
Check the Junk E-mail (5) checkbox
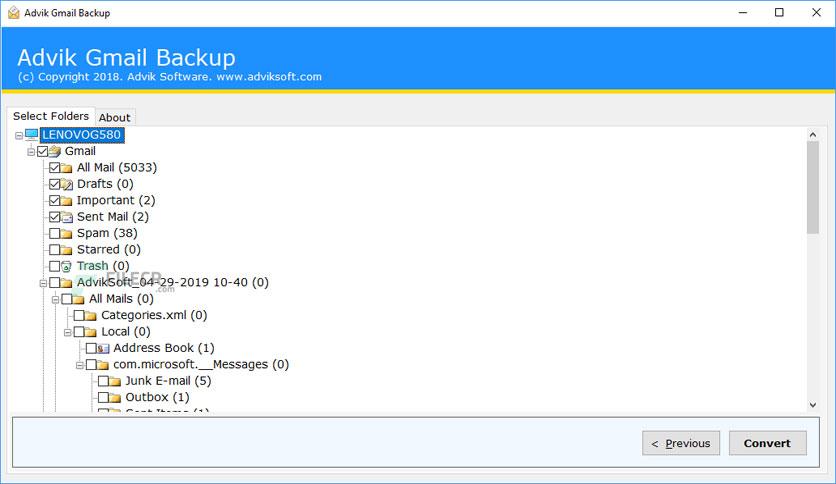click(103, 381)
